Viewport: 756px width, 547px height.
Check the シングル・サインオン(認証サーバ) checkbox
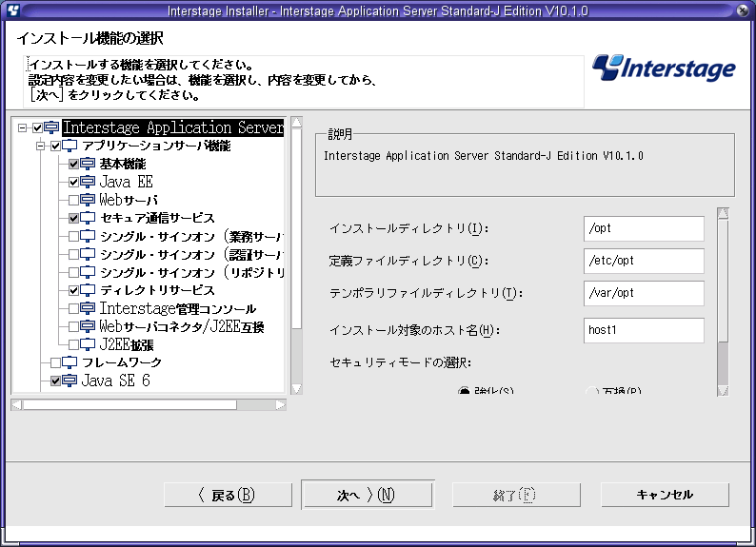point(73,254)
